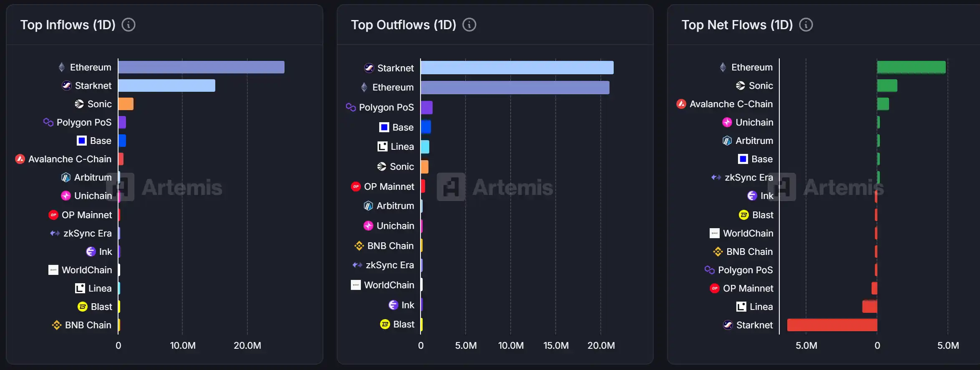Click info icon beside Top Outflows title

(x=469, y=25)
